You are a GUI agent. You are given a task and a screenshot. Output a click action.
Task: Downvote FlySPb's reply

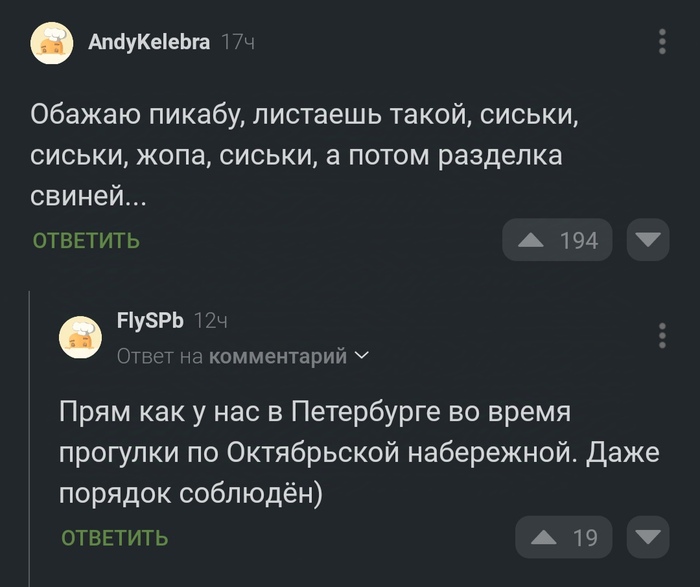tap(648, 538)
